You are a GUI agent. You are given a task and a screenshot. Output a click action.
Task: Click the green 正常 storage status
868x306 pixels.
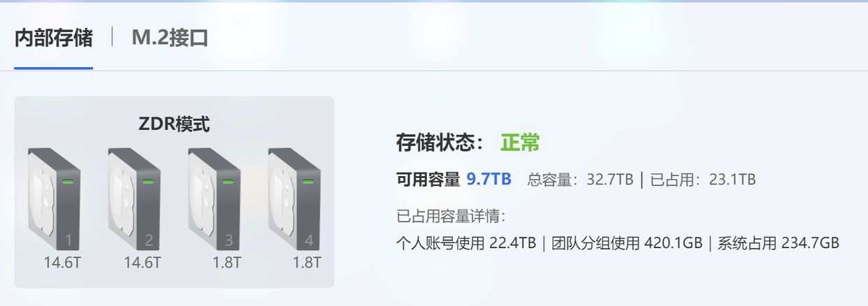point(520,143)
